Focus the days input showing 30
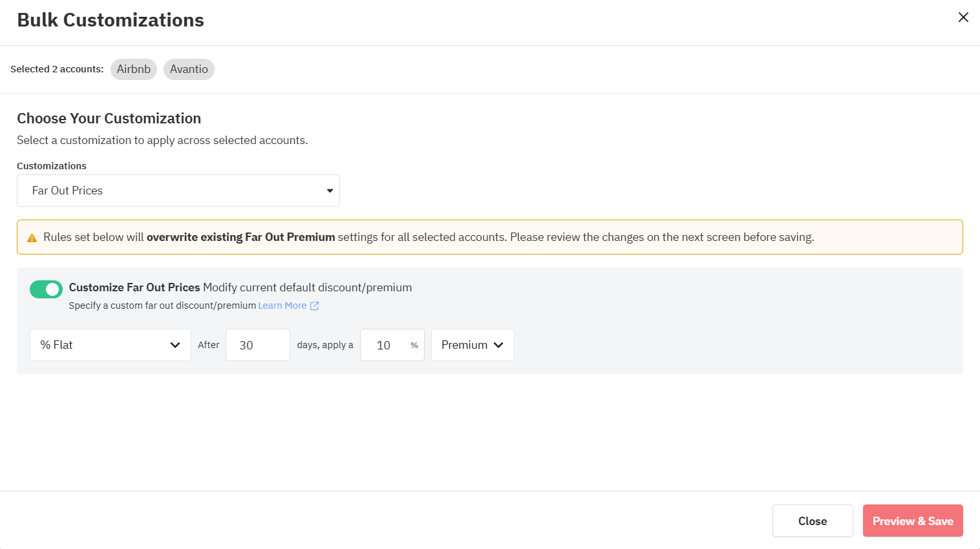980x549 pixels. click(257, 345)
